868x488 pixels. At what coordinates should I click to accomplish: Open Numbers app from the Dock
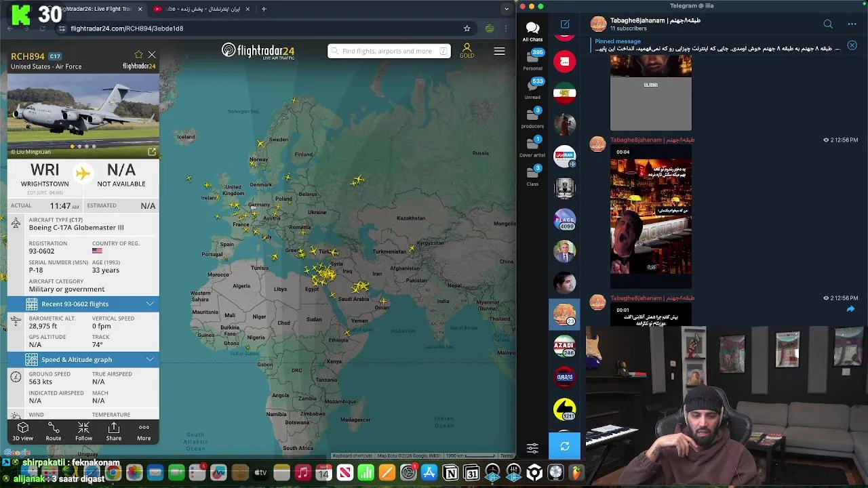point(366,472)
